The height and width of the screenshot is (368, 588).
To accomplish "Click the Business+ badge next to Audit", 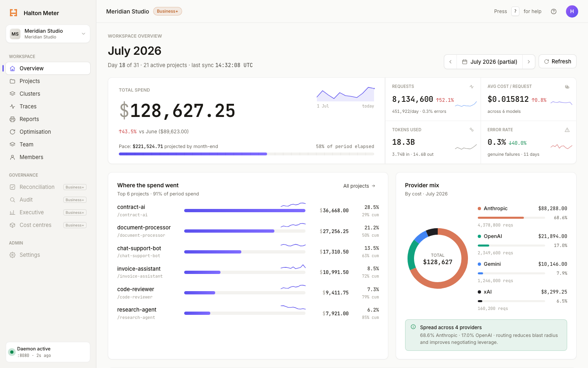I will [x=75, y=200].
